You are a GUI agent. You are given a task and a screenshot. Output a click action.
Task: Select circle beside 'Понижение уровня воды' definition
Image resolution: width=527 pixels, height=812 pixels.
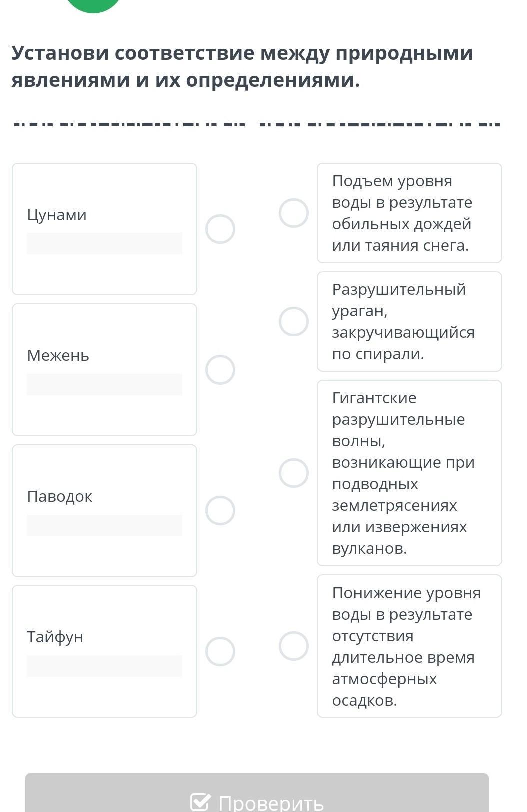tap(294, 646)
